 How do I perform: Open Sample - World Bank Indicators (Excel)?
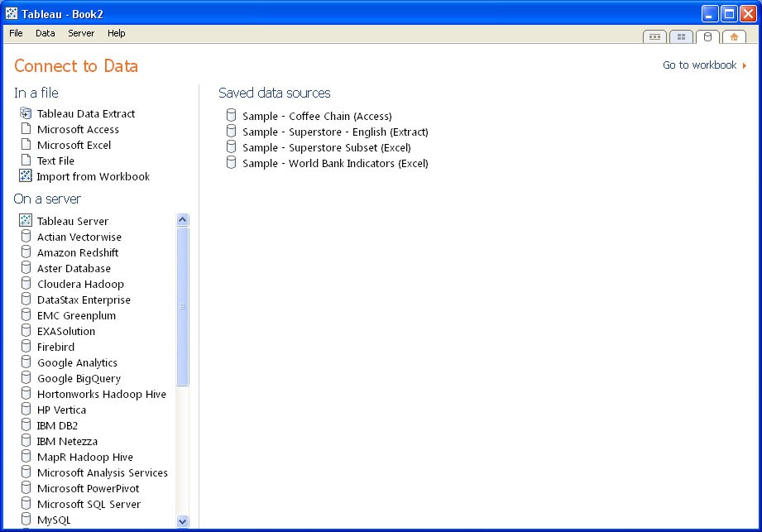point(335,163)
